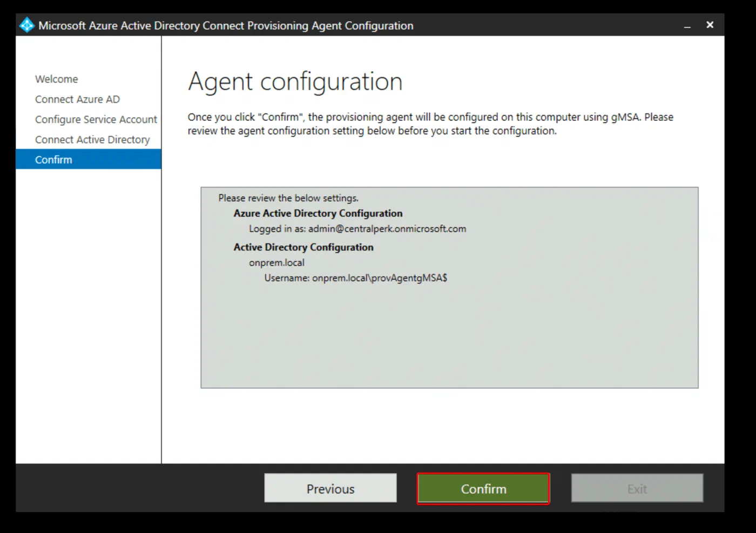Go back with the Previous button
This screenshot has width=756, height=533.
330,489
